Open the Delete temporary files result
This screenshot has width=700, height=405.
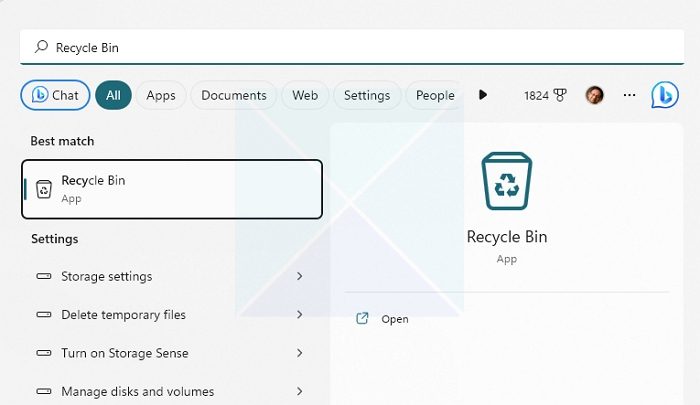coord(170,315)
